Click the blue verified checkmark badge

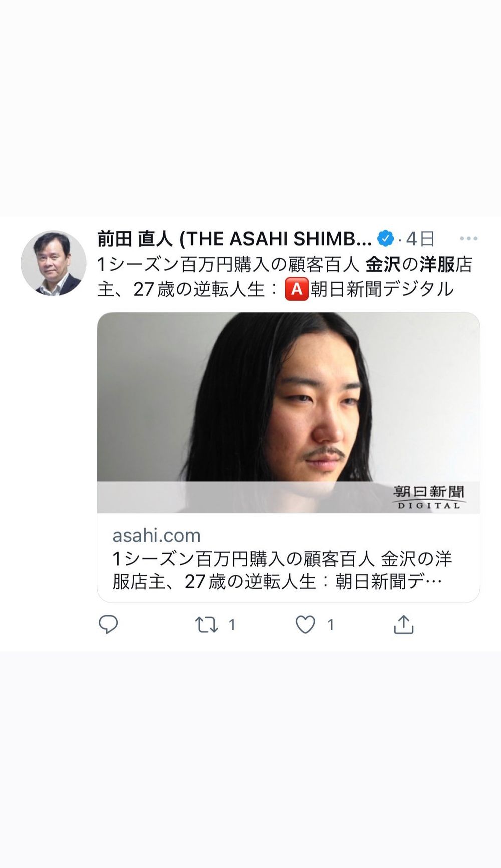point(385,239)
